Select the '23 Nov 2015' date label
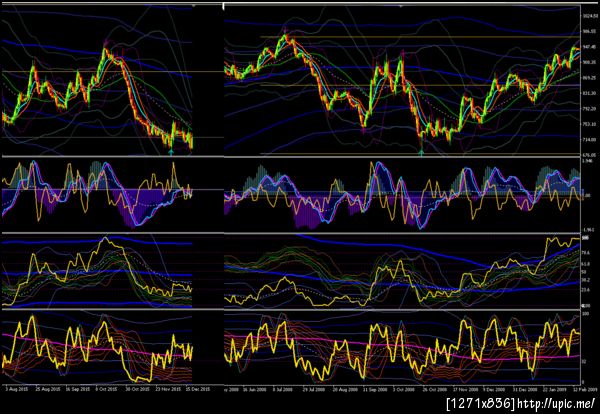600x414 pixels. tap(168, 389)
